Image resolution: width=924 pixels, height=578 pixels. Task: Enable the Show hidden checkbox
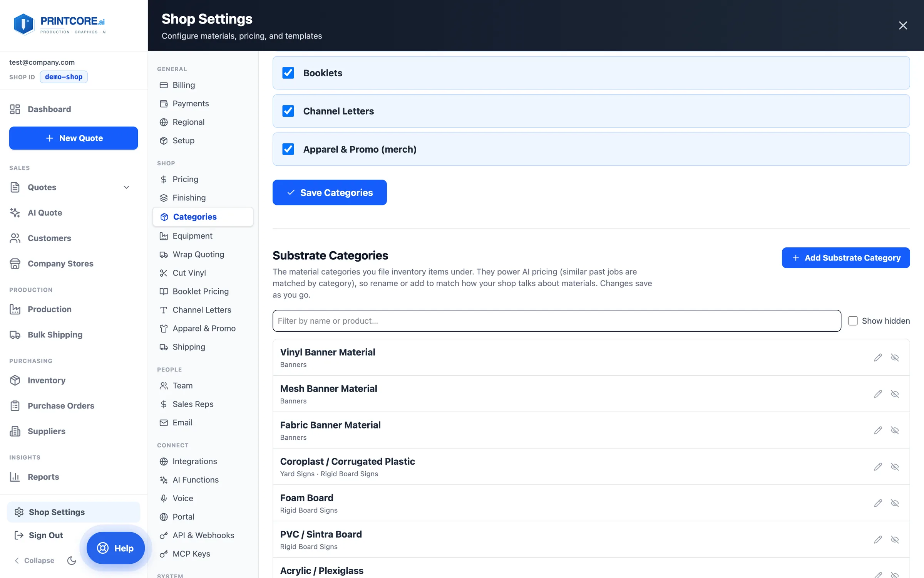click(853, 321)
